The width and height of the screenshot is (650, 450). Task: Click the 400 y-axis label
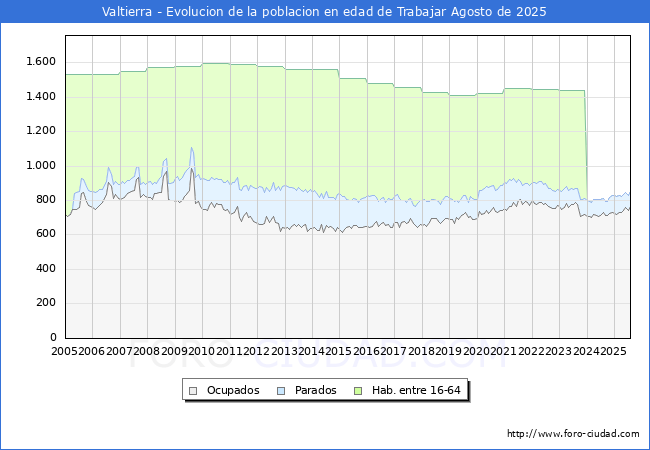tap(44, 268)
